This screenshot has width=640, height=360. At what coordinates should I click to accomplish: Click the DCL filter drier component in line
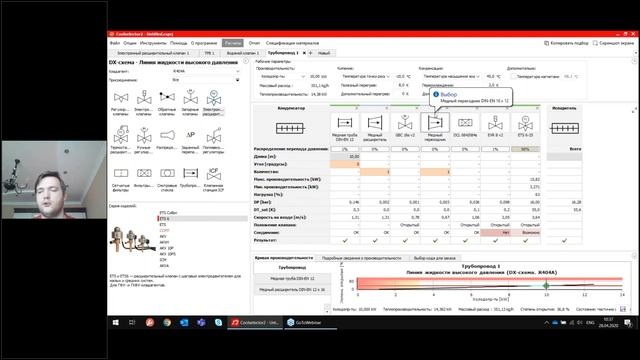(465, 123)
